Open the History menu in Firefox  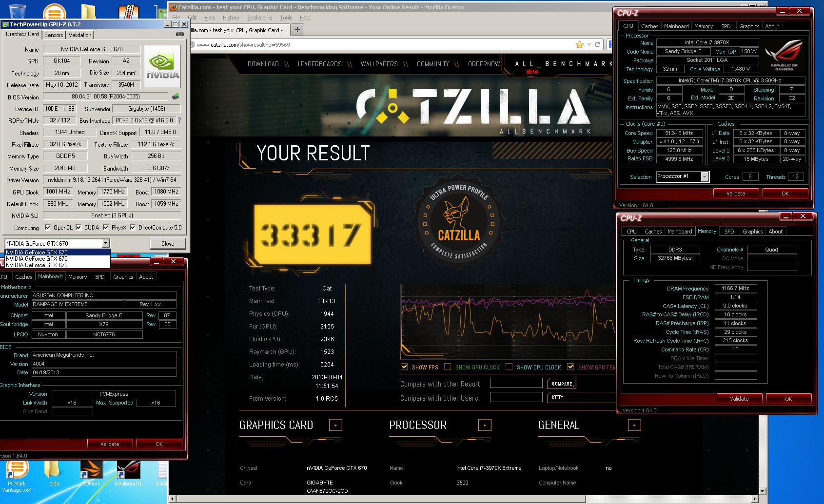click(x=231, y=18)
